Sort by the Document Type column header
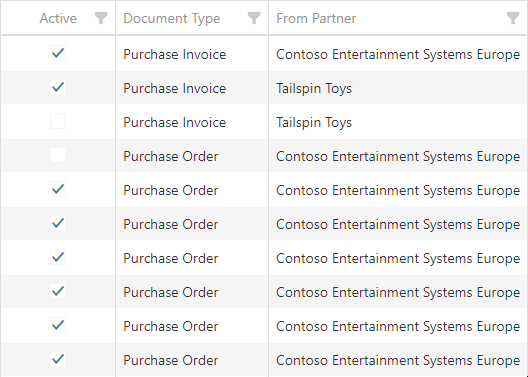This screenshot has width=528, height=377. [x=172, y=18]
